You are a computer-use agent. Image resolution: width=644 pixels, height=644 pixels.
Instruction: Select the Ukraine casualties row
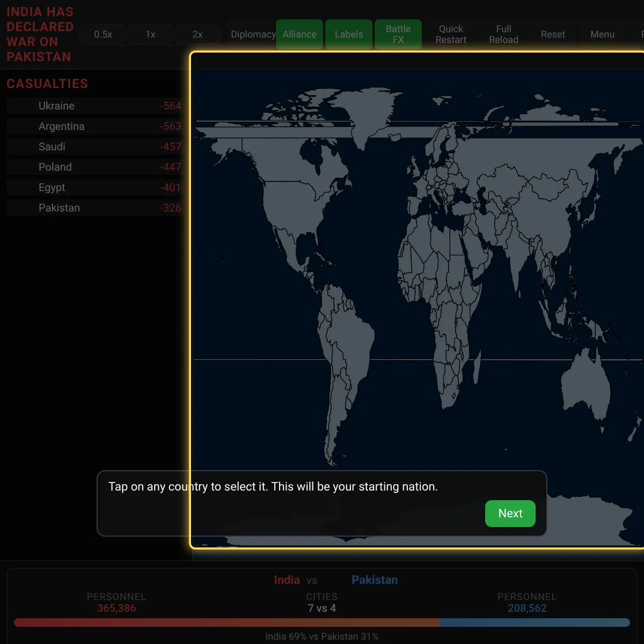(94, 106)
